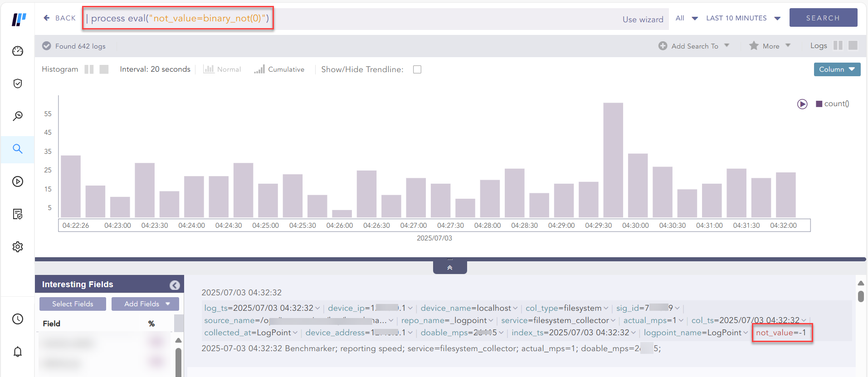This screenshot has width=868, height=377.
Task: Enable the Show/Hide Trendline checkbox
Action: pyautogui.click(x=417, y=69)
